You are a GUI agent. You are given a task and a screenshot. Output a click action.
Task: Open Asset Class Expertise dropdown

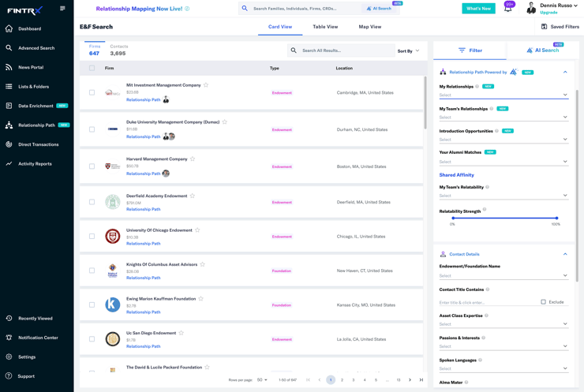coord(504,324)
